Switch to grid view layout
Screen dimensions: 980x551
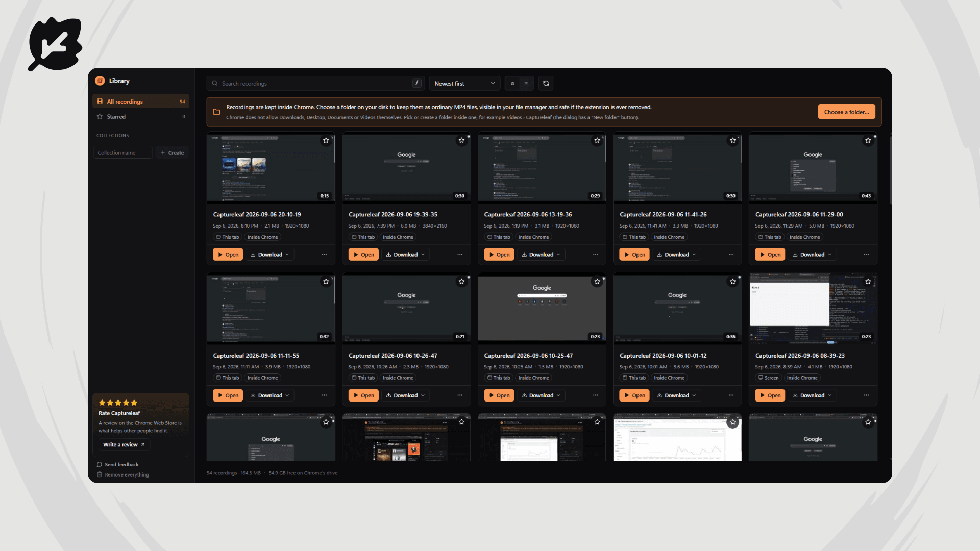point(512,83)
